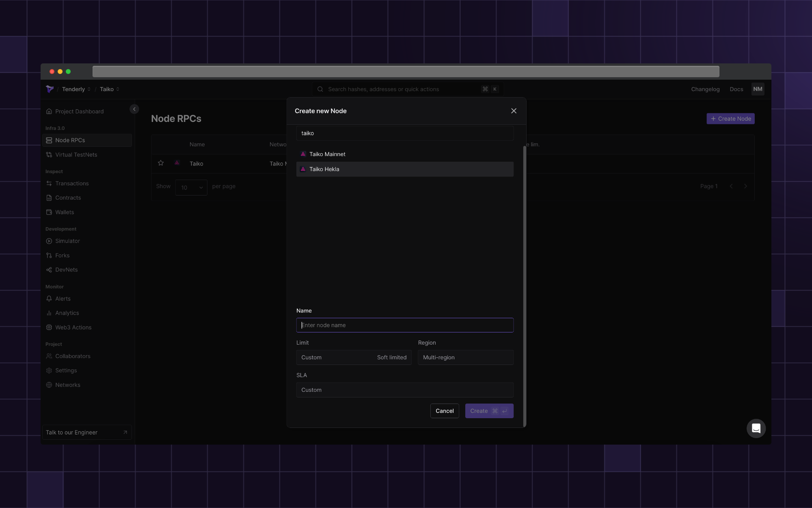The height and width of the screenshot is (508, 812).
Task: Click the network search field containing taiko
Action: point(404,133)
